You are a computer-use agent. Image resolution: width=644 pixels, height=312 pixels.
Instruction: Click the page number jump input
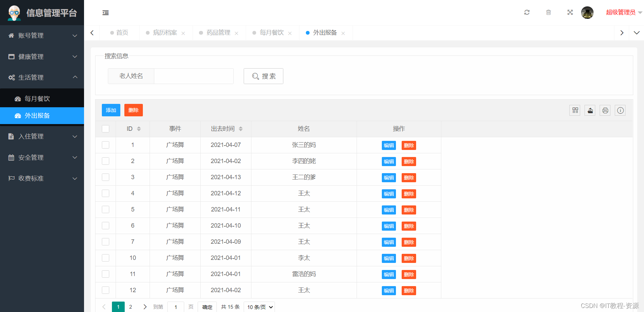pos(176,307)
